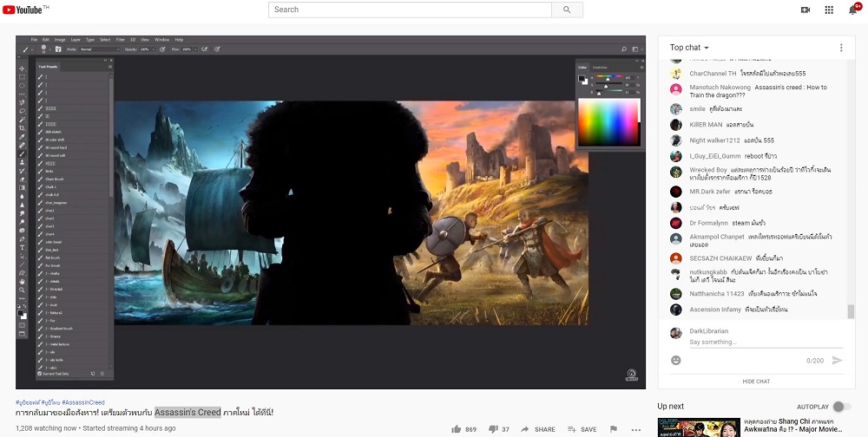Screen dimensions: 868x437
Task: Click the SAVE button
Action: pyautogui.click(x=582, y=429)
